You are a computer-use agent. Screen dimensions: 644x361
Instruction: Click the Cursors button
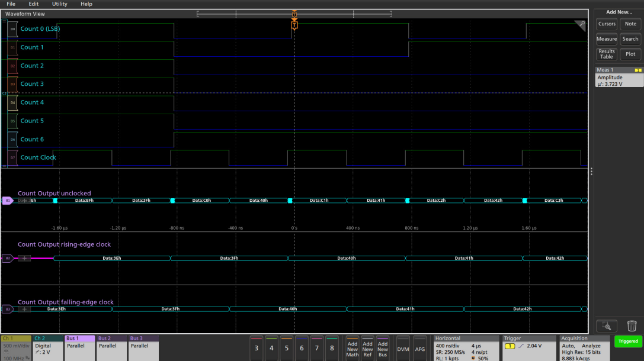pyautogui.click(x=607, y=24)
